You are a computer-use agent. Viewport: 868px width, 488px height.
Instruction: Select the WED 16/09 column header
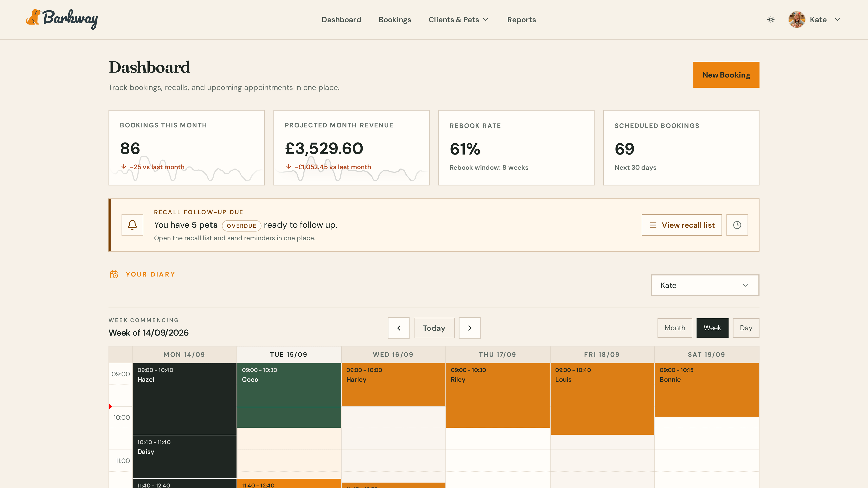point(393,355)
